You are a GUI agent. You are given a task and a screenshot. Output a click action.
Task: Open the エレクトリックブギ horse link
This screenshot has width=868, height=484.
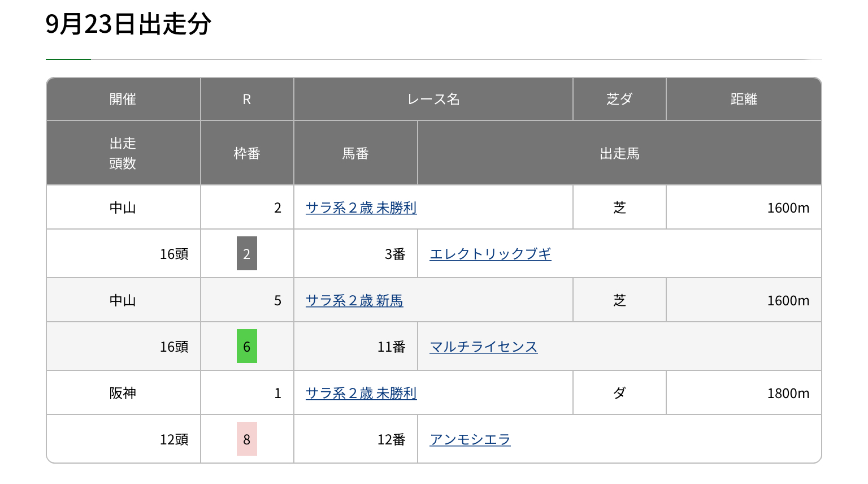coord(490,254)
